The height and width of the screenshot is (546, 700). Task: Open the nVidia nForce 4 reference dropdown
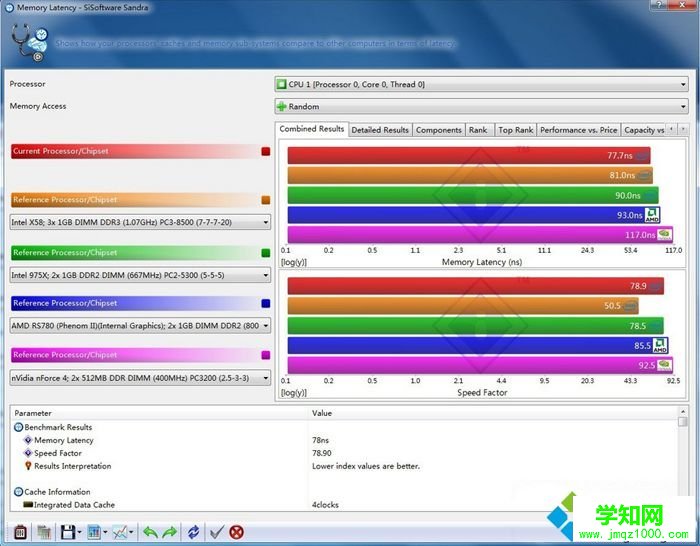coord(140,378)
